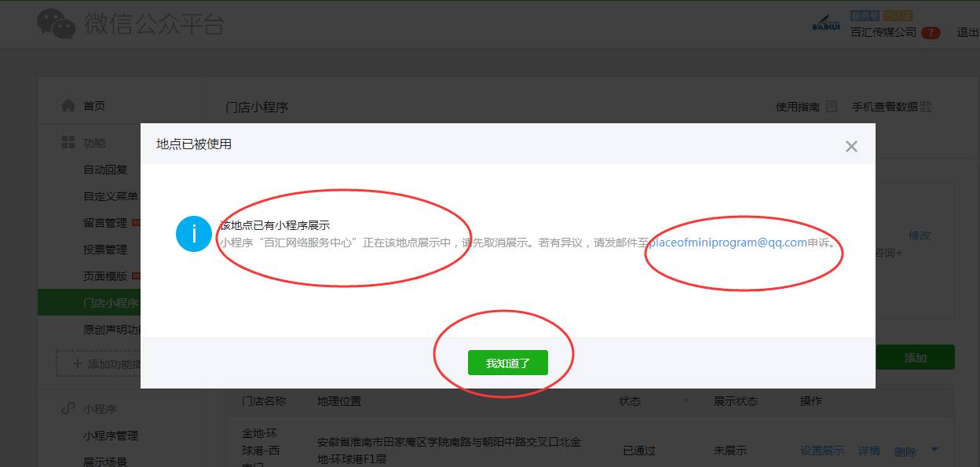Open the placeofminiprogram@qq.com email link

pyautogui.click(x=728, y=243)
